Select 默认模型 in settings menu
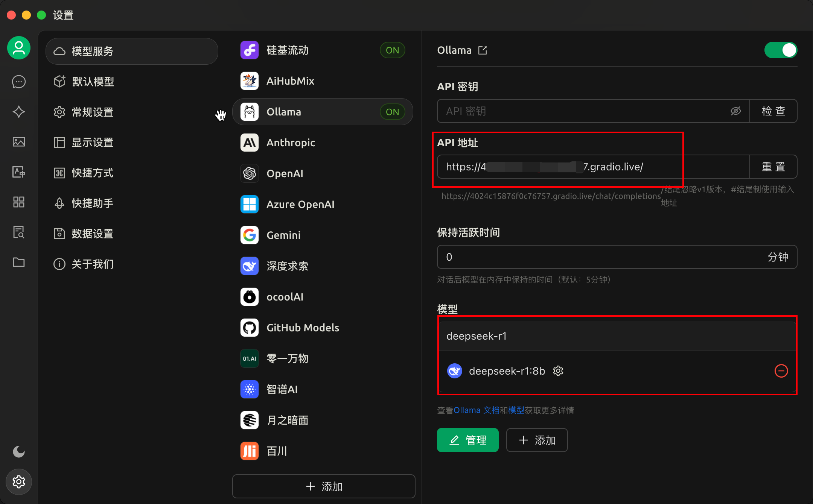813x504 pixels. [x=93, y=82]
